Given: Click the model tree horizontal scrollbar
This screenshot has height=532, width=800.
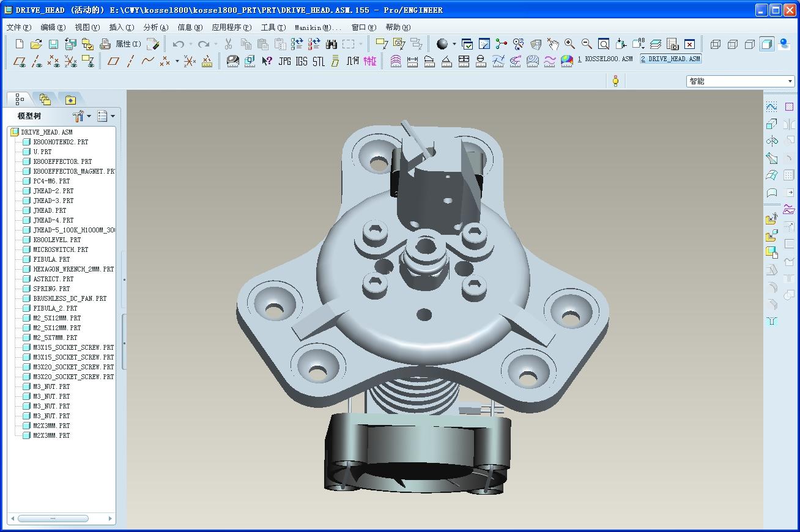Looking at the screenshot, I should pyautogui.click(x=53, y=519).
